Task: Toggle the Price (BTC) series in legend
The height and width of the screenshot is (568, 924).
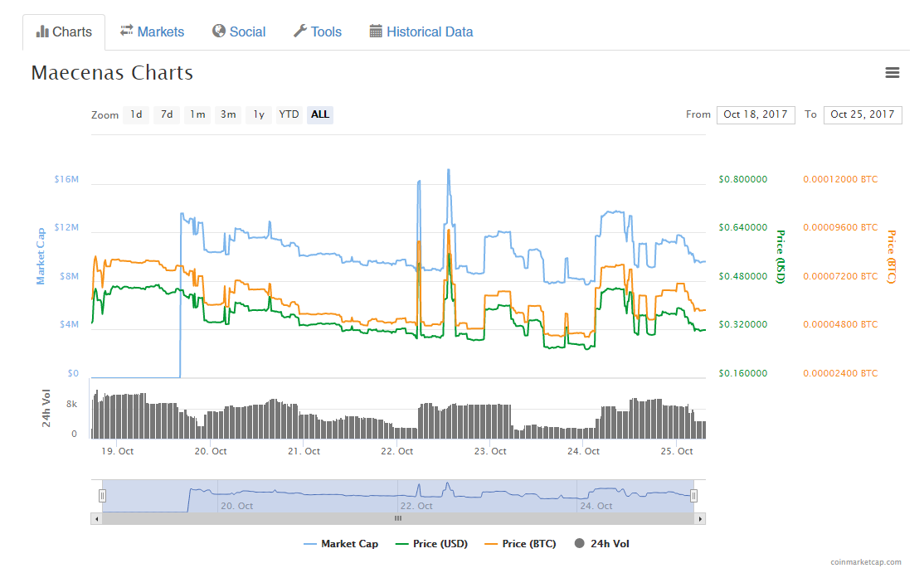Action: click(x=520, y=544)
